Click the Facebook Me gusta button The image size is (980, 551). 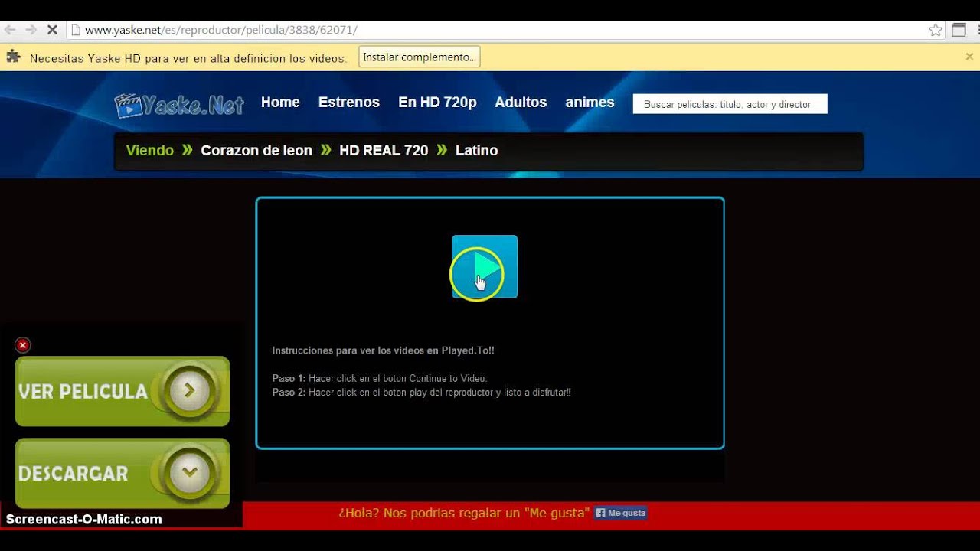click(x=621, y=513)
